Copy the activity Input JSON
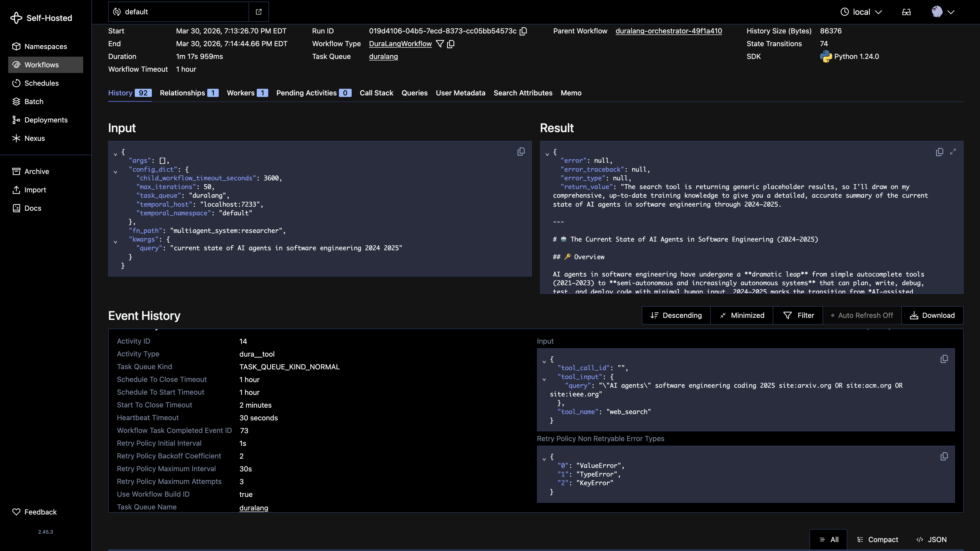The height and width of the screenshot is (551, 980). 944,359
